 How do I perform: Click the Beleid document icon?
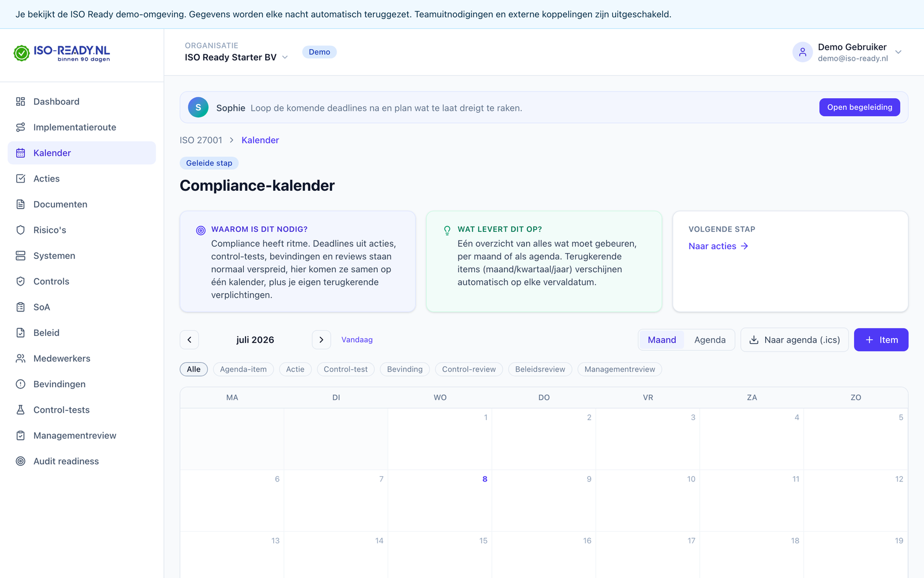point(21,333)
